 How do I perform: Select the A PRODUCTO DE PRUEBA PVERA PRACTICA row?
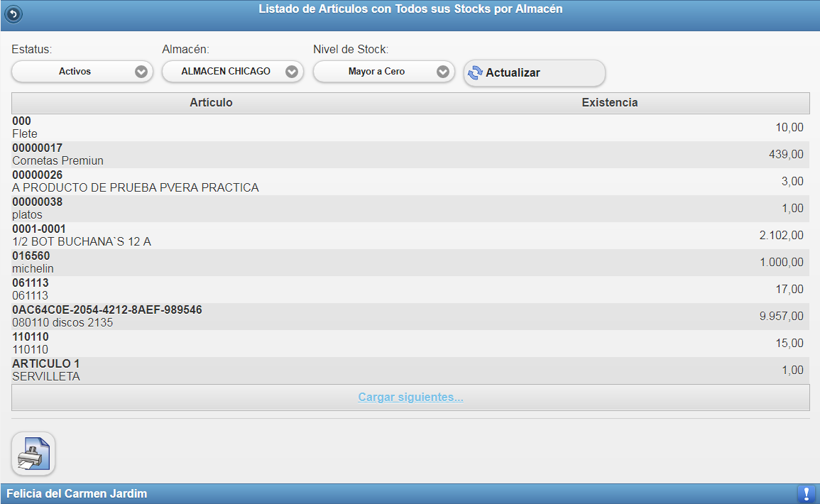click(x=410, y=182)
